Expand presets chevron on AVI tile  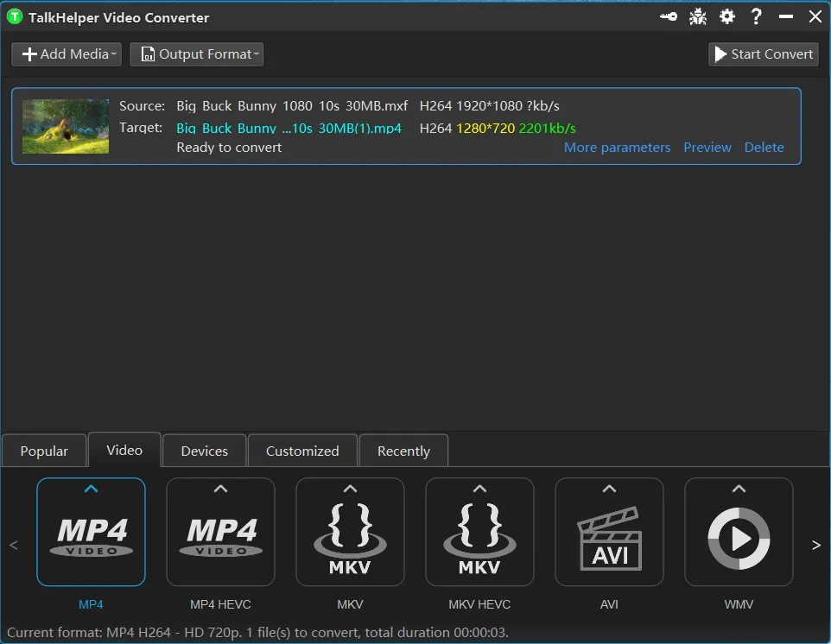(x=610, y=489)
